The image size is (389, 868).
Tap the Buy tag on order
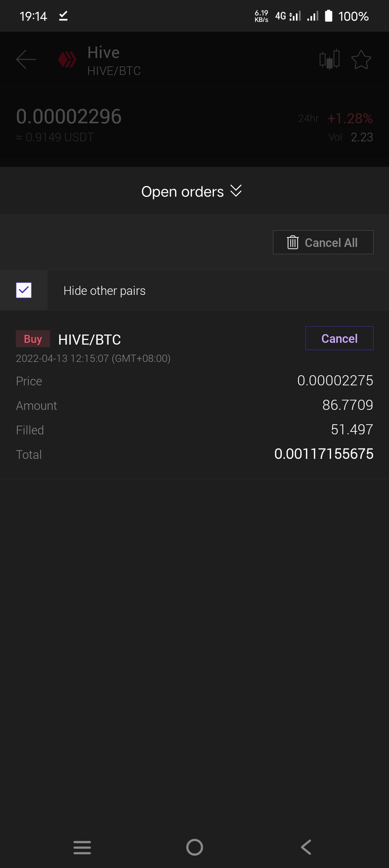coord(33,339)
